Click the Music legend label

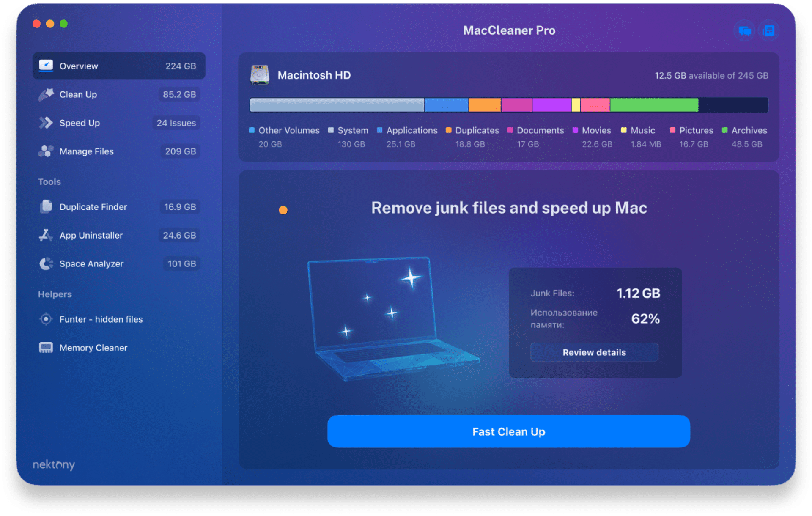[x=642, y=130]
